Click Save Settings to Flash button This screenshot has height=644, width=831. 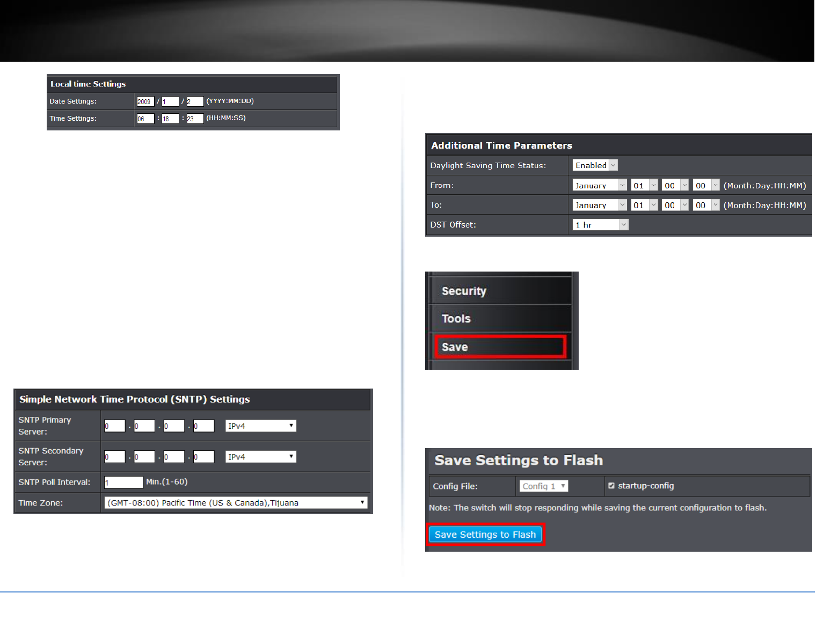pos(485,535)
